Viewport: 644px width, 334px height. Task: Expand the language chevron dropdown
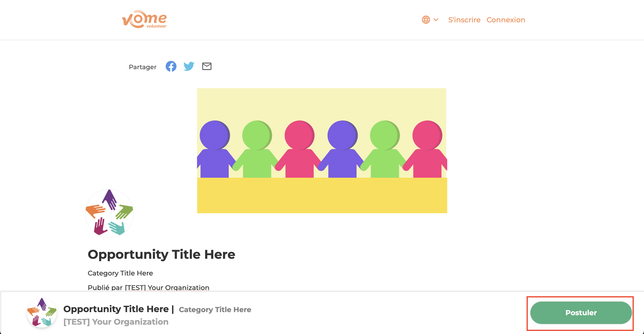436,20
